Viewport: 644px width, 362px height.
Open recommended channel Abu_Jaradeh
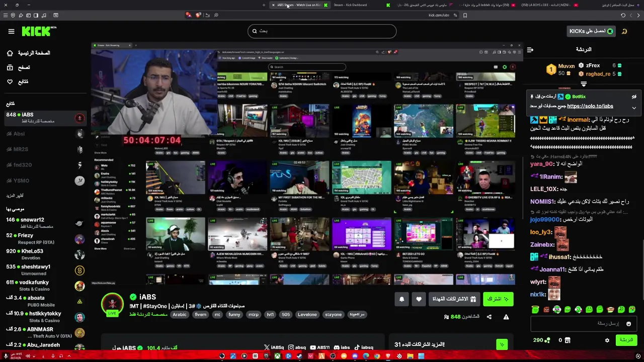click(45, 345)
